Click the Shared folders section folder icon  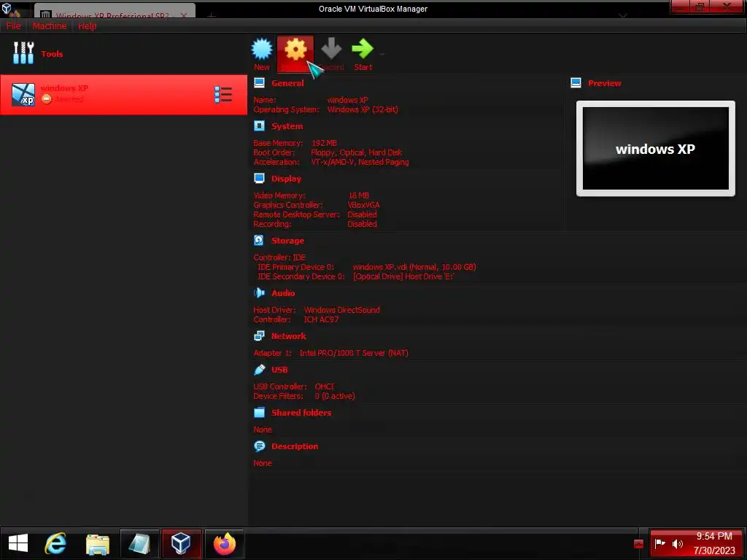(259, 413)
